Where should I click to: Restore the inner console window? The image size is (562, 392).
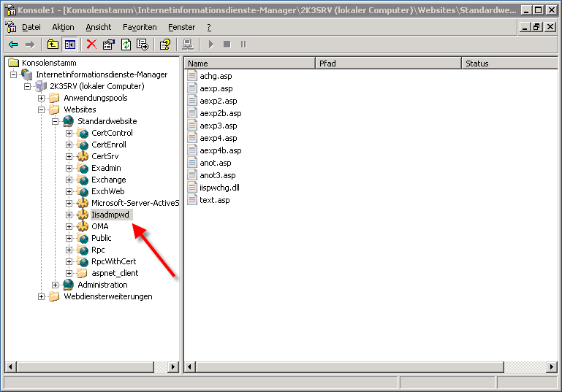click(x=536, y=27)
